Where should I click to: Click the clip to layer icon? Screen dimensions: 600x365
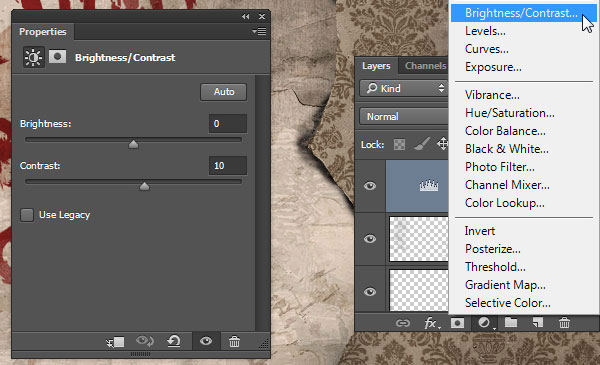[x=115, y=341]
